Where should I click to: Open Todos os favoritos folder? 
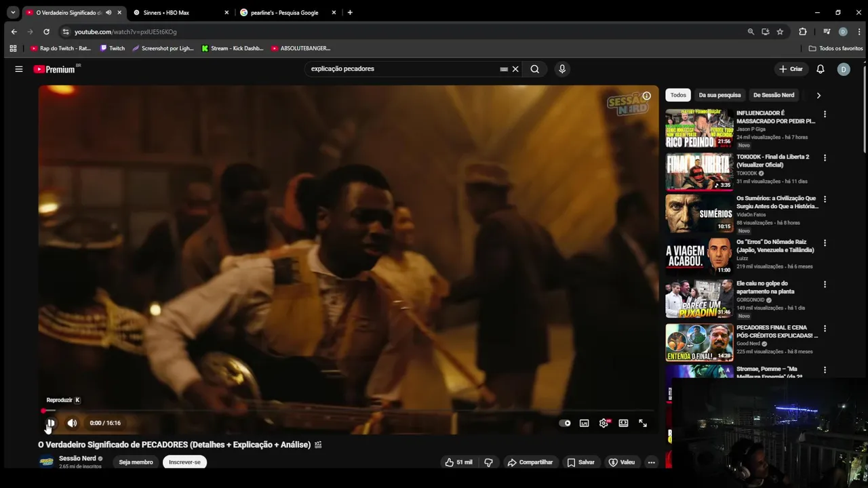point(835,49)
